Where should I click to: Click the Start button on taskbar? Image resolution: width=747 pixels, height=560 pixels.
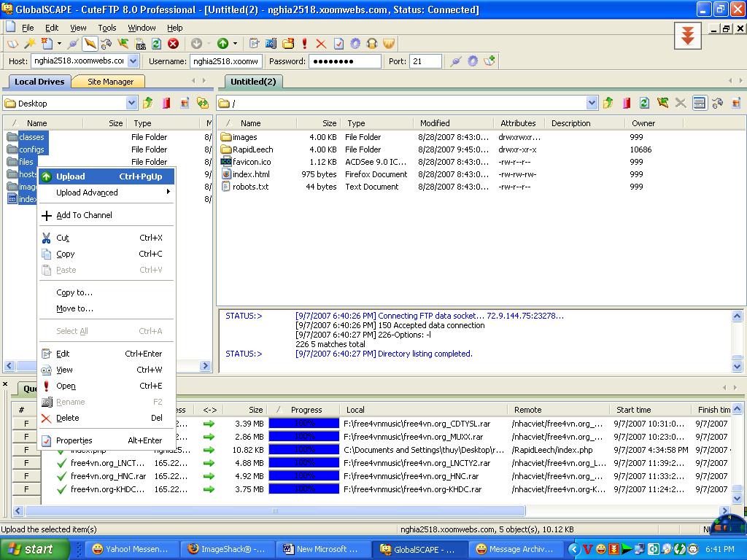(x=34, y=549)
